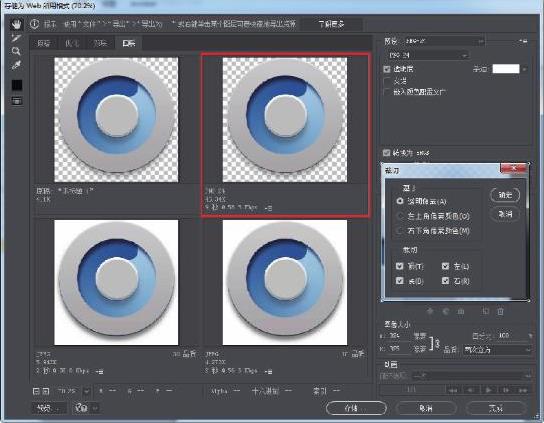Image resolution: width=544 pixels, height=423 pixels.
Task: Click second slice-view icon at bottom left
Action: click(45, 391)
